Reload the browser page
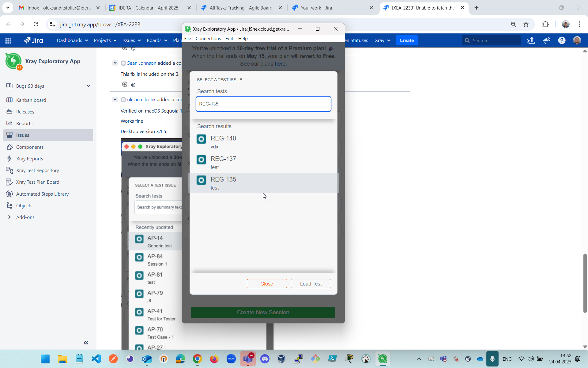This screenshot has height=368, width=588. (x=36, y=24)
